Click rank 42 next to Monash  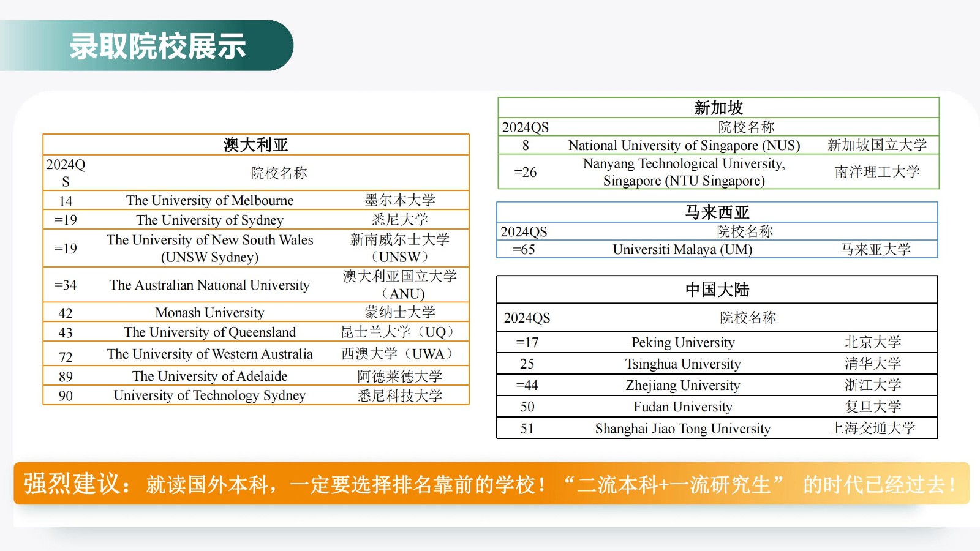click(x=66, y=313)
